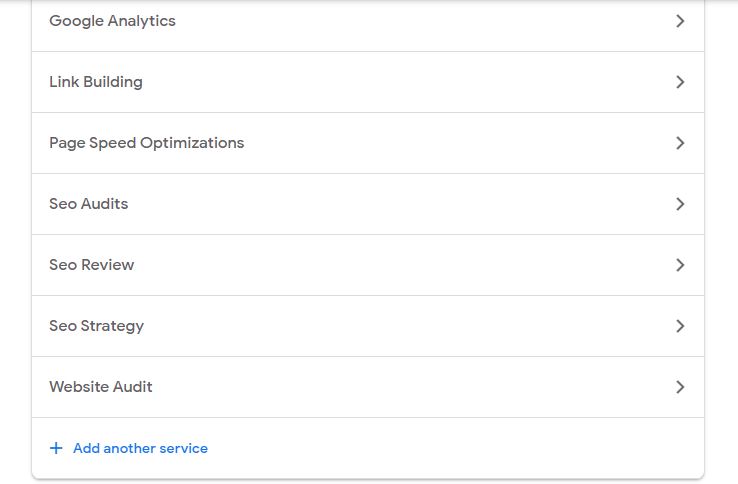Click the arrow icon beside Seo Strategy
This screenshot has width=738, height=484.
680,326
